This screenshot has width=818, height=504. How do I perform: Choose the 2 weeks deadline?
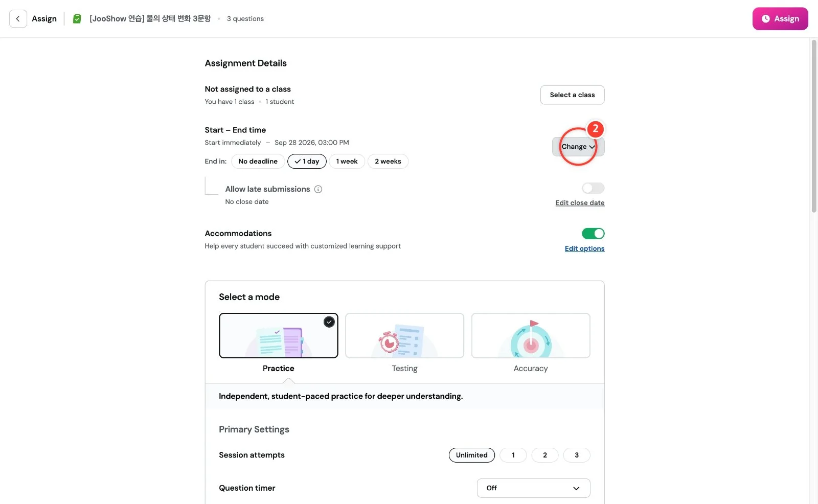388,162
